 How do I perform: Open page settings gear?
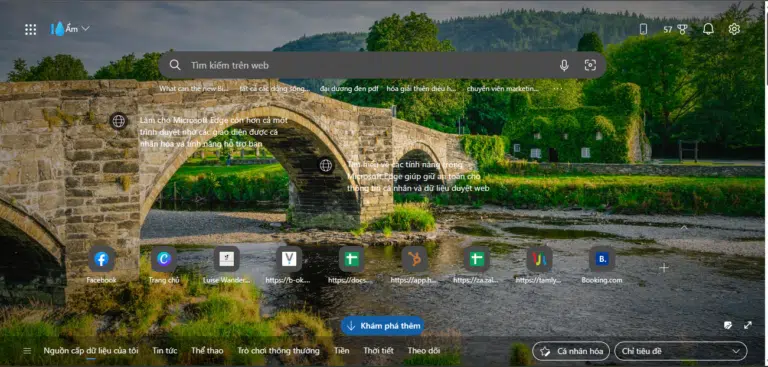pyautogui.click(x=734, y=29)
